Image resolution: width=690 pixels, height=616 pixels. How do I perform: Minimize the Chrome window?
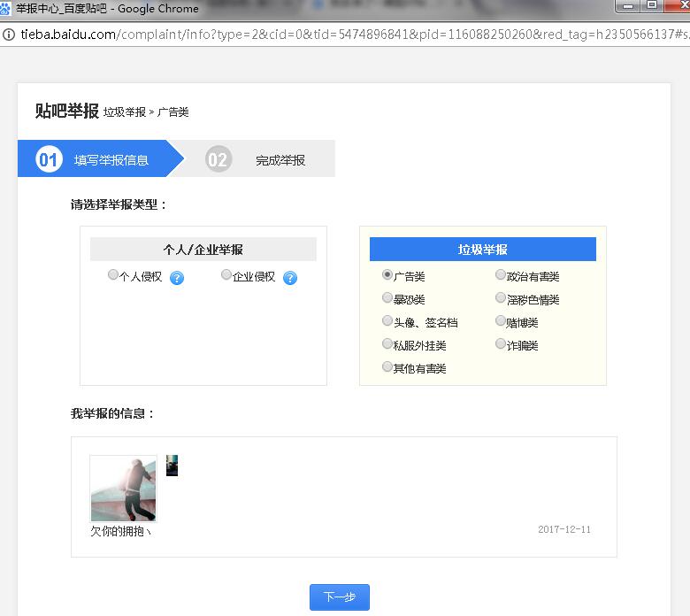(628, 6)
